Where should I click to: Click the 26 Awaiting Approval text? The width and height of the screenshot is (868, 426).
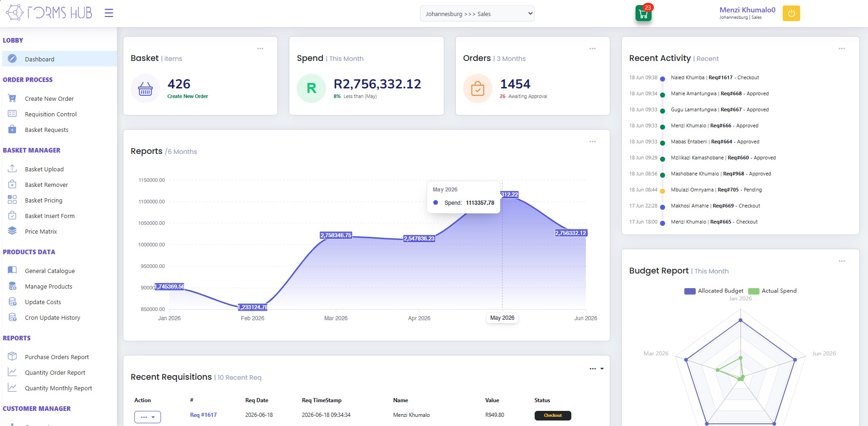(x=523, y=96)
